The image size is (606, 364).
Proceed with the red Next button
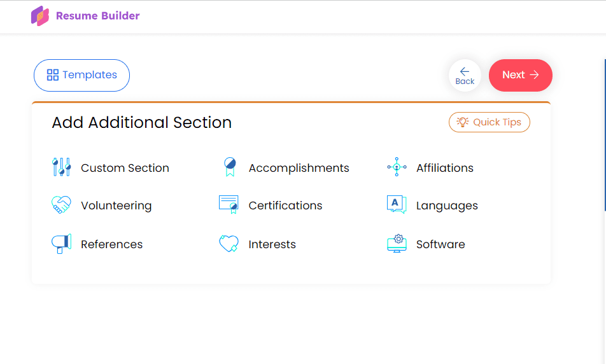[x=520, y=75]
